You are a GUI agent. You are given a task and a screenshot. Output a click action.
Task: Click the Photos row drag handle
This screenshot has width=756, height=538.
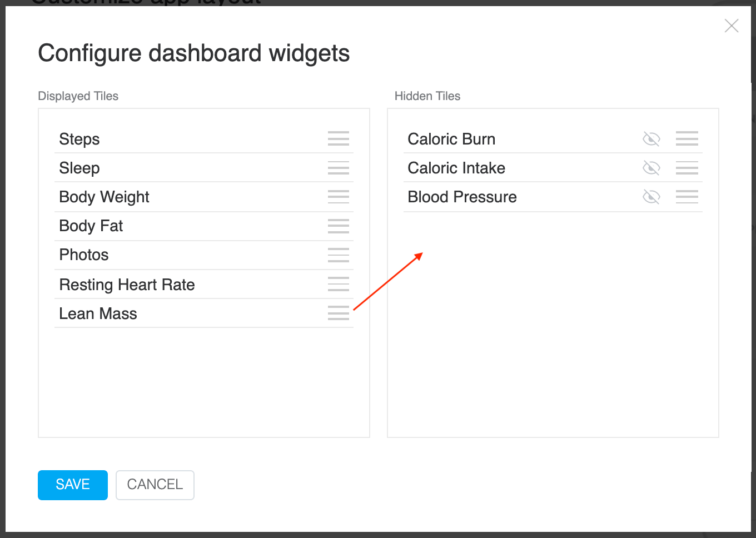tap(339, 255)
